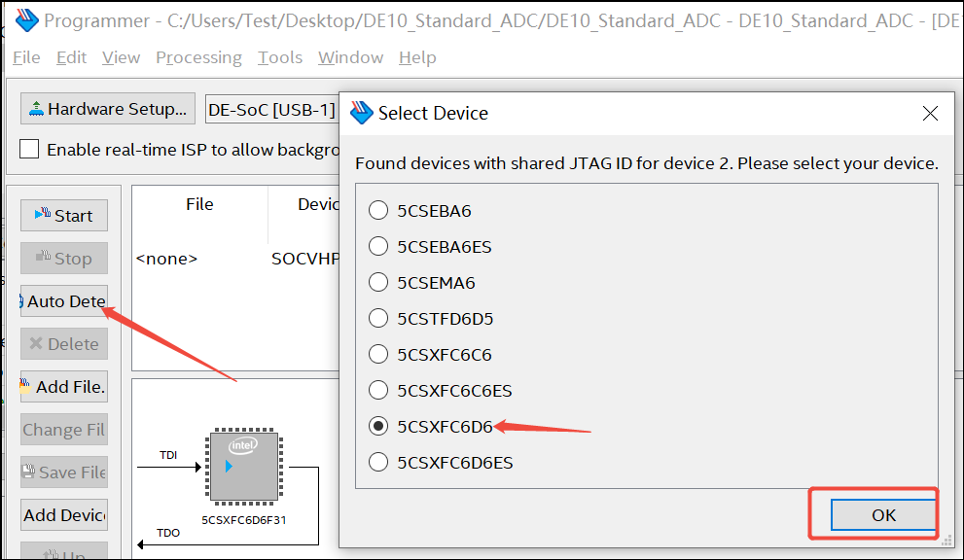Open the File menu
The height and width of the screenshot is (560, 964).
point(26,57)
